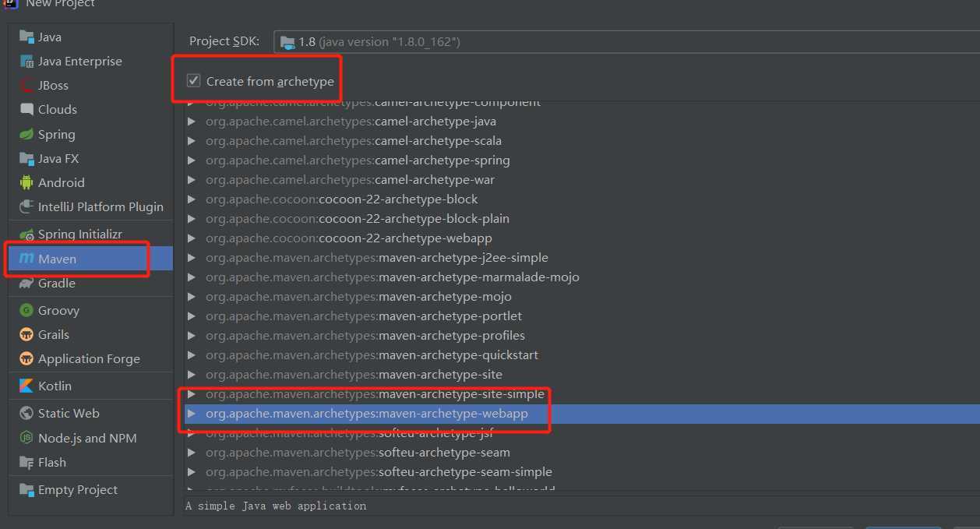Select Static Web project type label
Viewport: 980px width, 529px height.
[x=69, y=413]
